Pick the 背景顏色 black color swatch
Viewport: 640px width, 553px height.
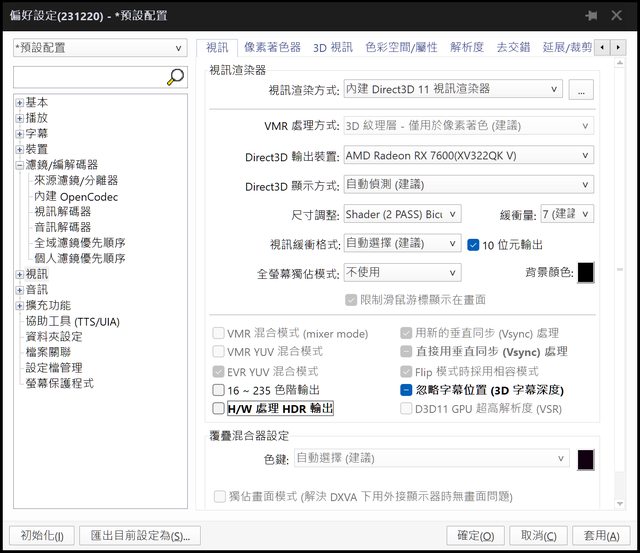[x=585, y=272]
